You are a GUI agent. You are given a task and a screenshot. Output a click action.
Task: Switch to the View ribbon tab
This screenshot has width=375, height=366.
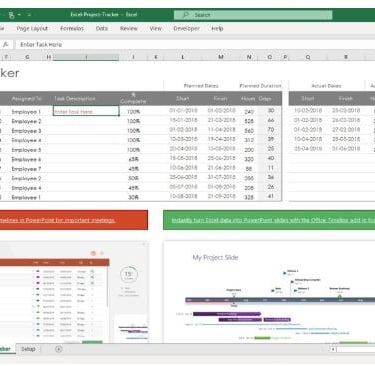[x=155, y=29]
